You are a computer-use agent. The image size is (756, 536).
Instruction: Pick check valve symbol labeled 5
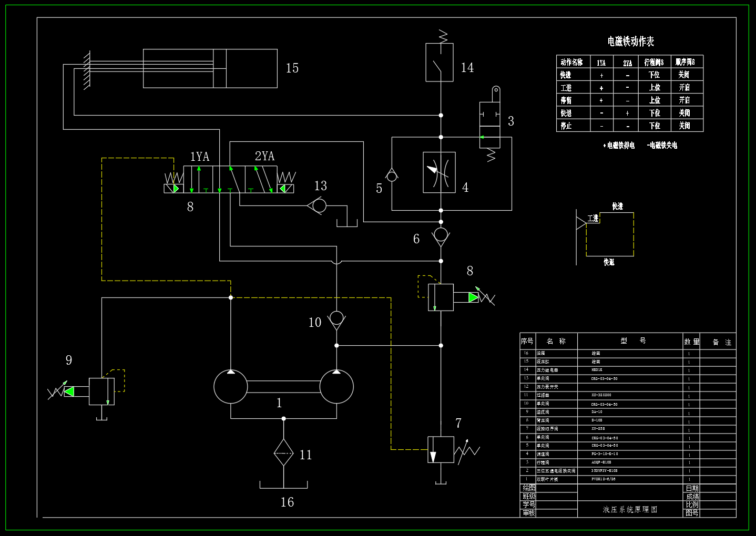pyautogui.click(x=392, y=176)
